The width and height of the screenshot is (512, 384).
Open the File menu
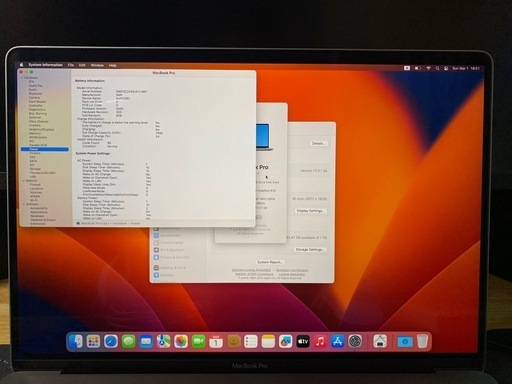[x=71, y=65]
